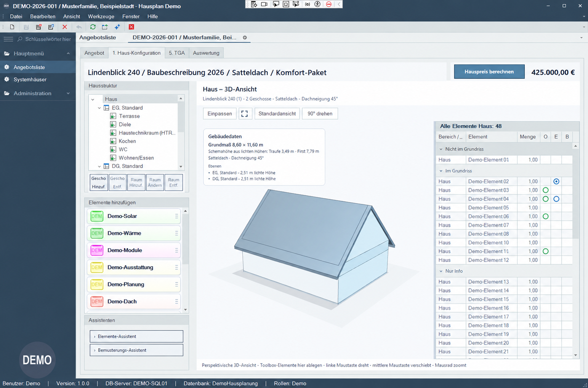Click the Demo-Solar DEM icon
The width and height of the screenshot is (588, 388).
97,216
